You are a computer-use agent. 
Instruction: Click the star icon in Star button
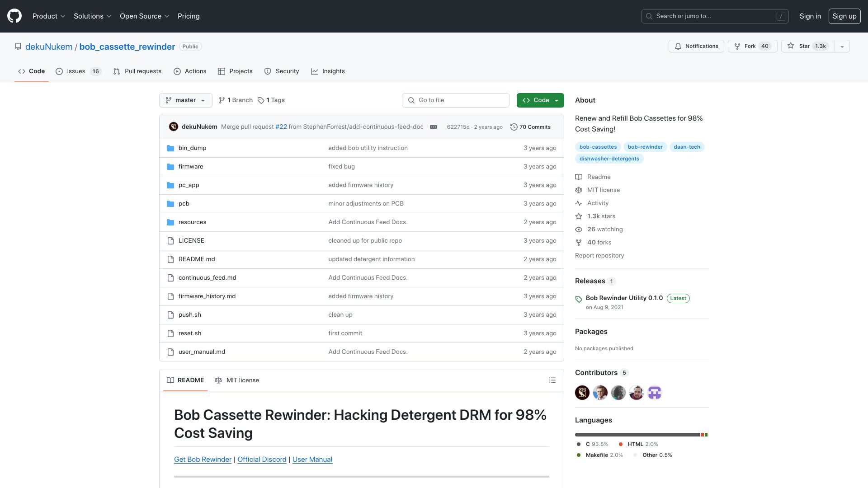point(791,46)
